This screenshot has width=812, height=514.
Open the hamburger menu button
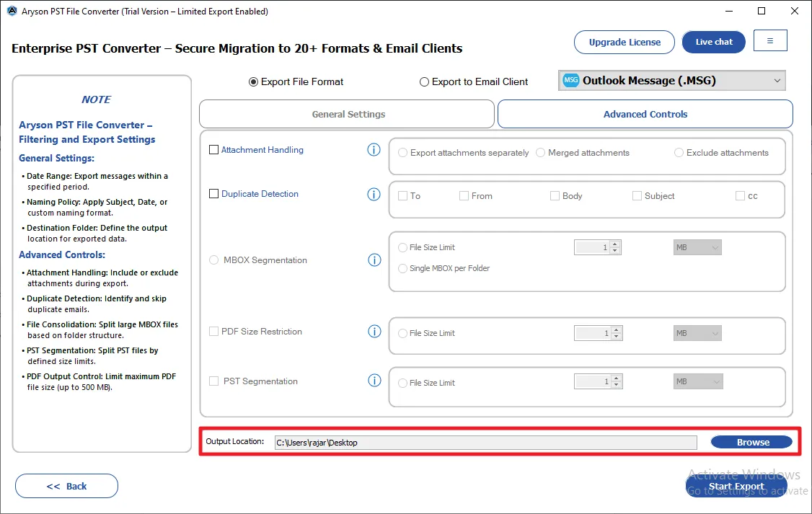[x=770, y=41]
